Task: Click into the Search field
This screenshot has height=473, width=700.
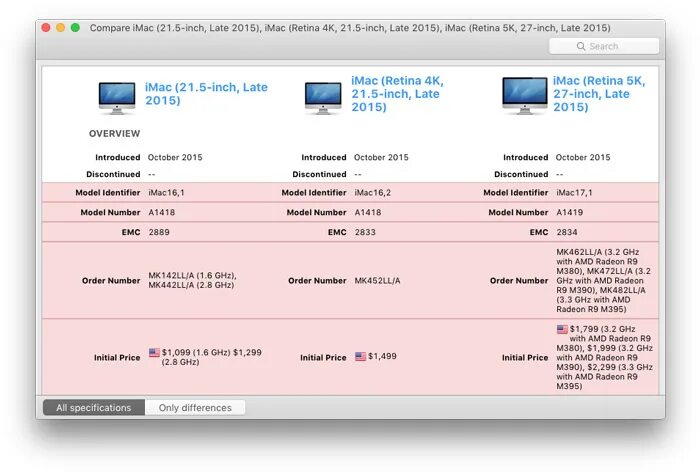Action: (604, 46)
